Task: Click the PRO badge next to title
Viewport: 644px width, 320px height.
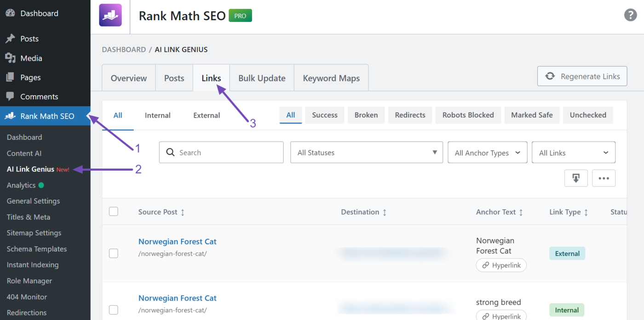Action: [x=240, y=16]
